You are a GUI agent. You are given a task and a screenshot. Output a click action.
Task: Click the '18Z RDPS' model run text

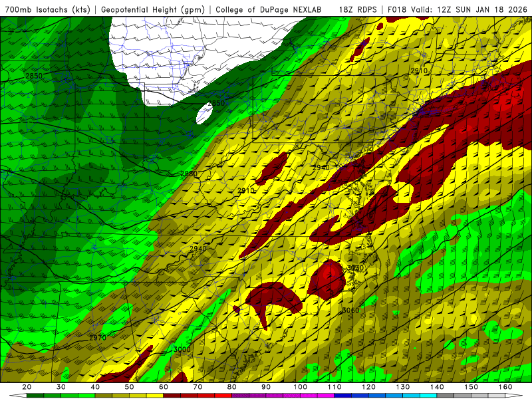pyautogui.click(x=358, y=9)
